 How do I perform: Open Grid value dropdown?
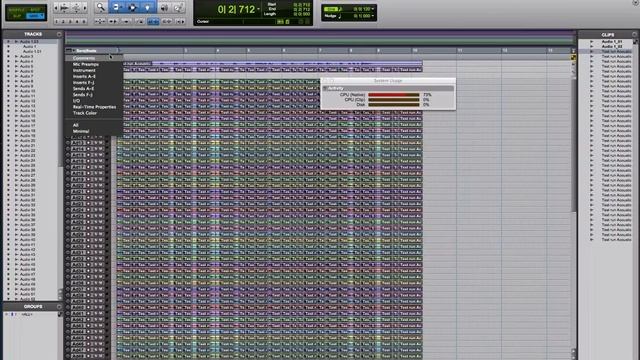(x=373, y=9)
